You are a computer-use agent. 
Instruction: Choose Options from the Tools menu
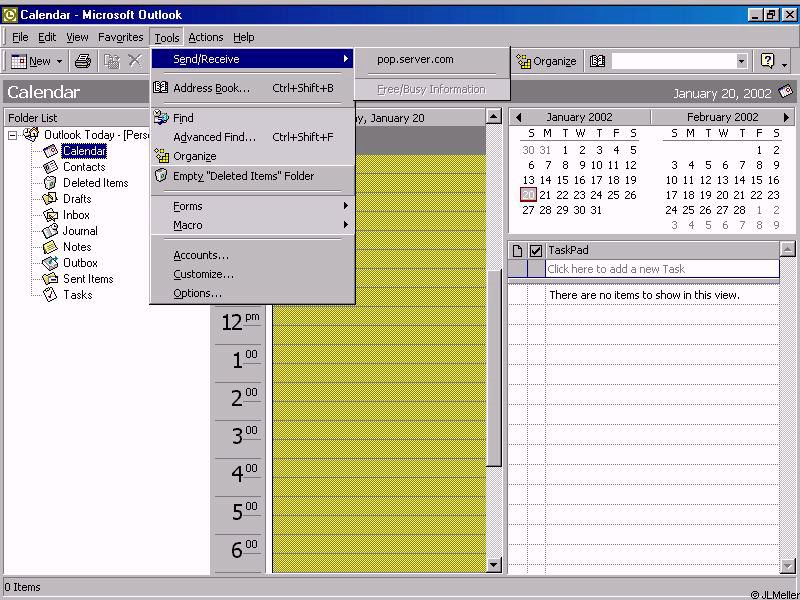(x=197, y=293)
